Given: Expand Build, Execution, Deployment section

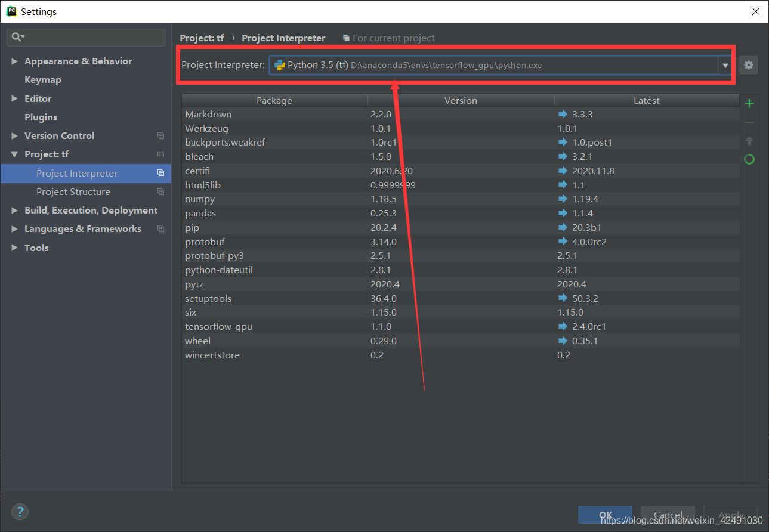Looking at the screenshot, I should click(14, 211).
